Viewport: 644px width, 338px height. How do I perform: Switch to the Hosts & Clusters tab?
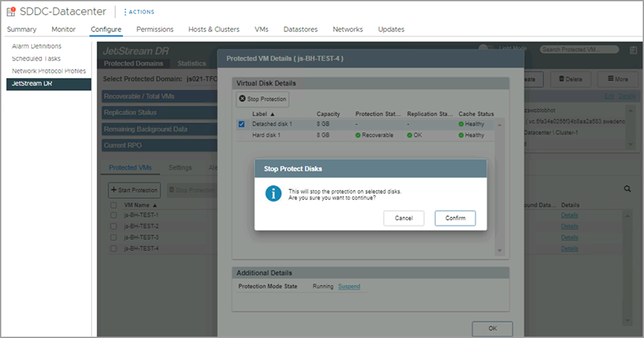tap(214, 29)
